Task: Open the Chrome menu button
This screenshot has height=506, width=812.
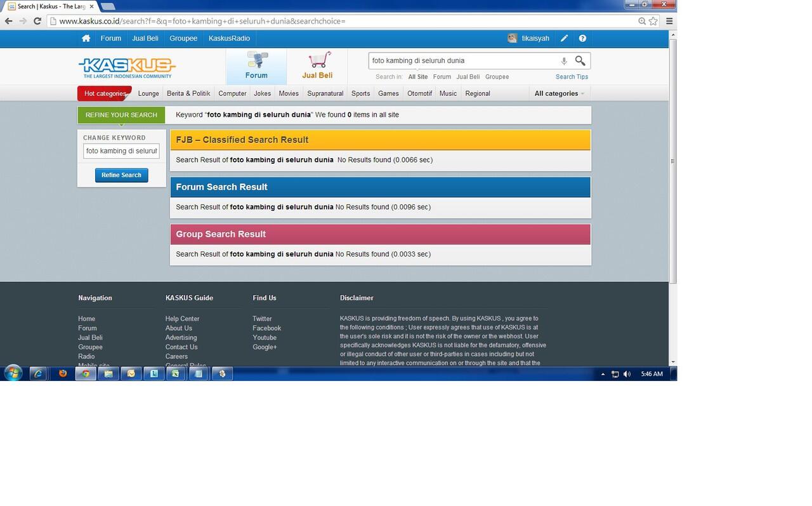Action: 669,21
